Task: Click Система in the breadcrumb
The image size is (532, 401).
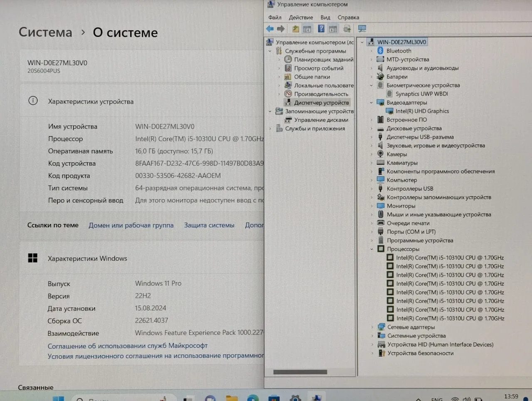Action: 45,32
